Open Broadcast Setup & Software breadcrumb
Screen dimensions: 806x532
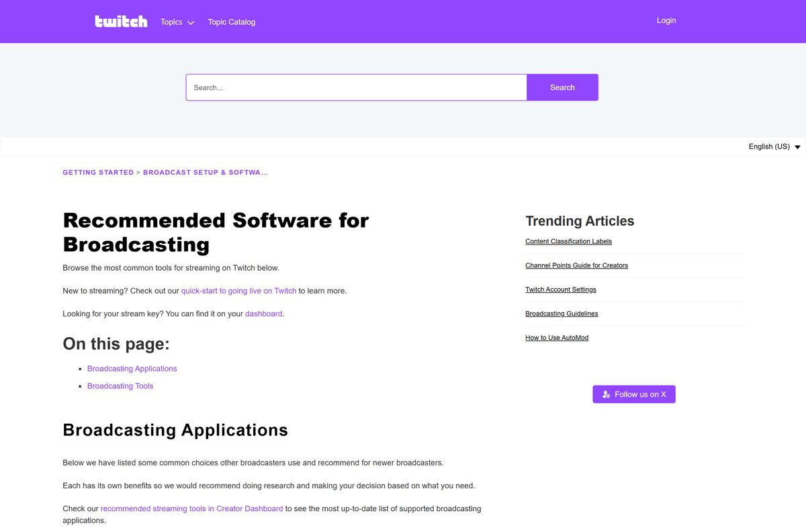206,173
